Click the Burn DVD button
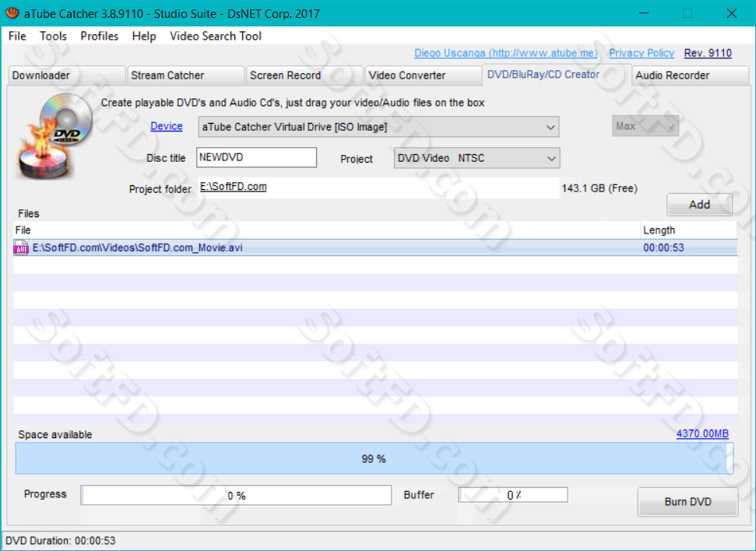This screenshot has width=756, height=551. 688,502
